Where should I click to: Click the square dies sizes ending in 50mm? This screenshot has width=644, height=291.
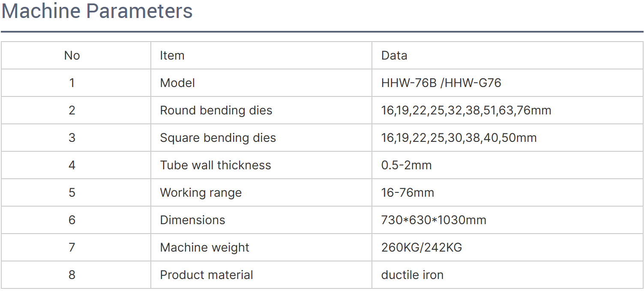tap(459, 138)
